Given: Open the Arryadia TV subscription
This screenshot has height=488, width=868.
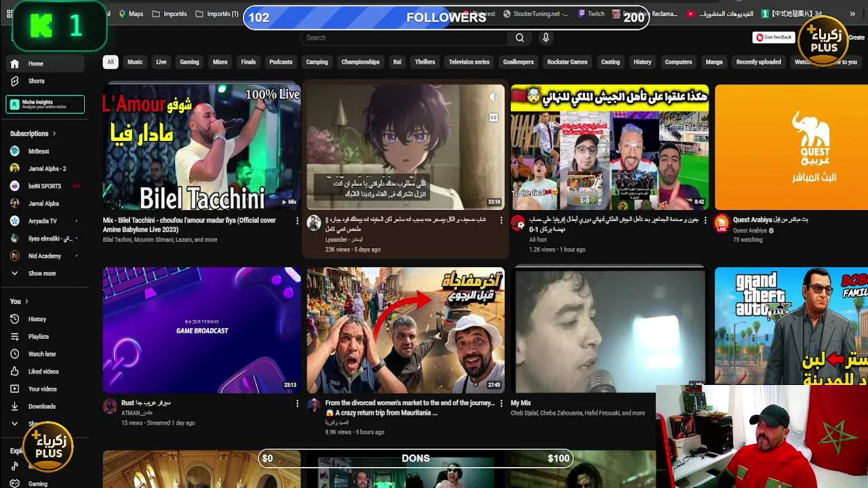Looking at the screenshot, I should 42,222.
